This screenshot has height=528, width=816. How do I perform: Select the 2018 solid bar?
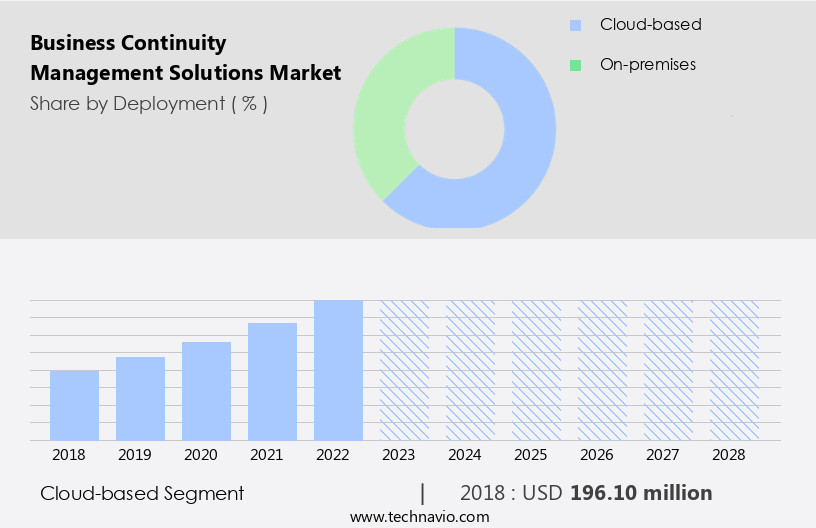(x=74, y=405)
